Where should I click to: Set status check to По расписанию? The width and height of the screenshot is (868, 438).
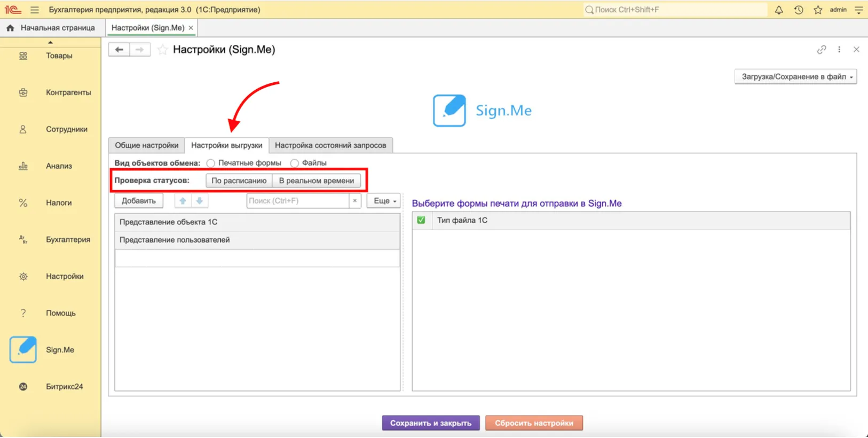(x=239, y=181)
